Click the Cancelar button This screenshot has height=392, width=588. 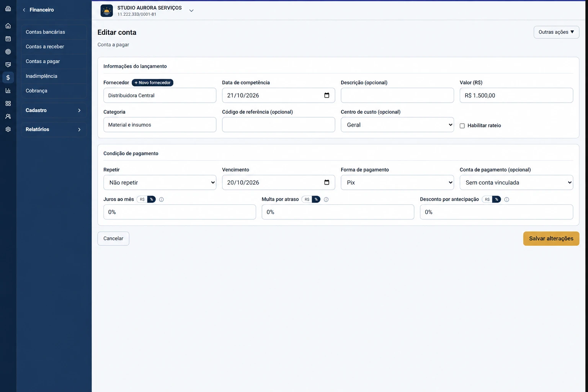(x=113, y=238)
